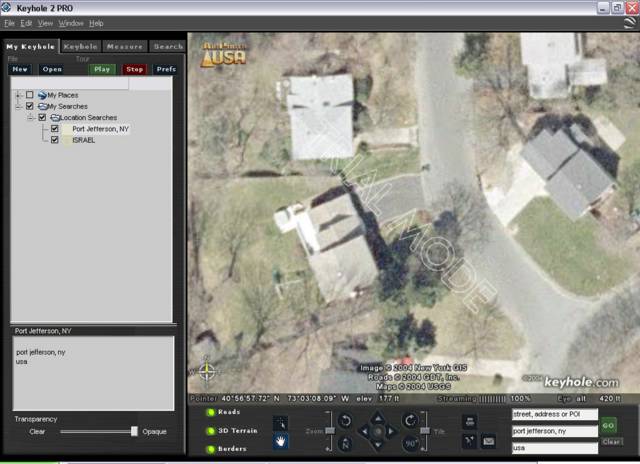This screenshot has height=464, width=640.
Task: Pan the map down with arrow
Action: point(378,444)
